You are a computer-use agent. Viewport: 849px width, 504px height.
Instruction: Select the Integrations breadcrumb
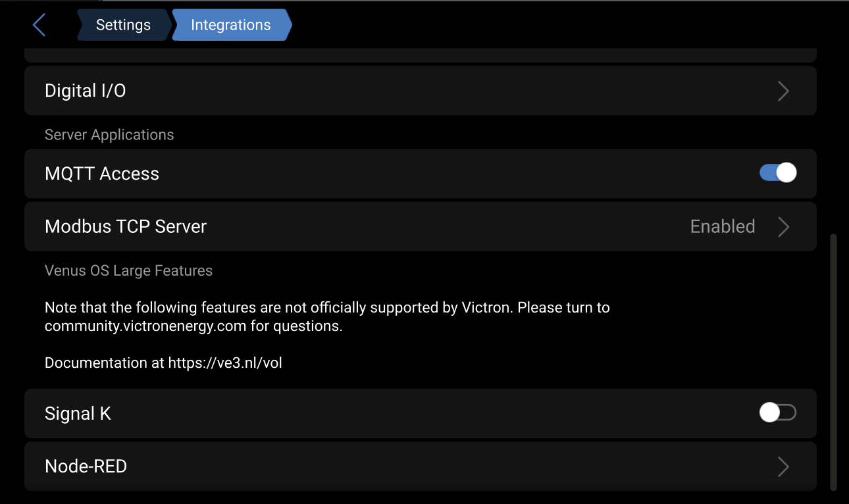(230, 25)
